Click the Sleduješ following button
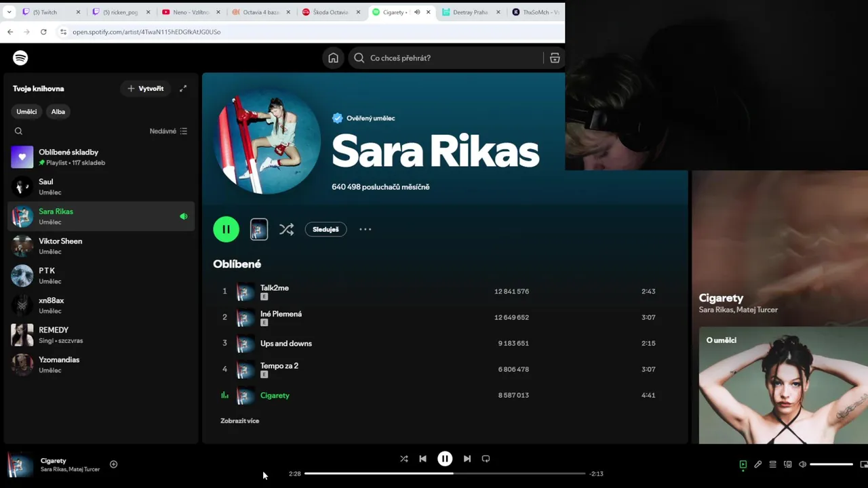Viewport: 868px width, 488px height. point(325,229)
